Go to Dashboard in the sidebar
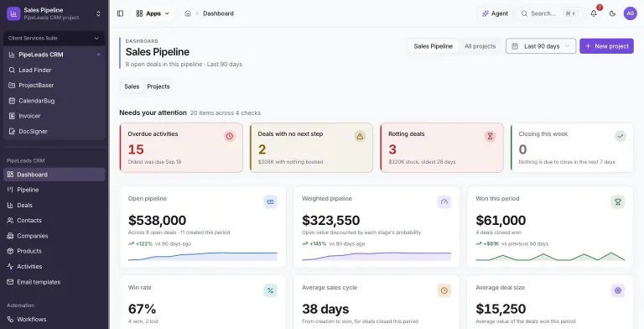The width and height of the screenshot is (644, 329). click(55, 175)
